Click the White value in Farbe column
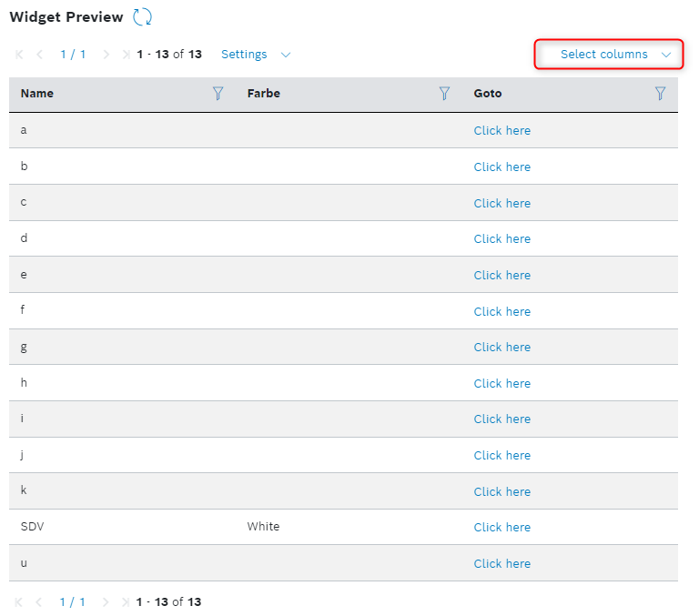This screenshot has width=699, height=616. pyautogui.click(x=263, y=528)
